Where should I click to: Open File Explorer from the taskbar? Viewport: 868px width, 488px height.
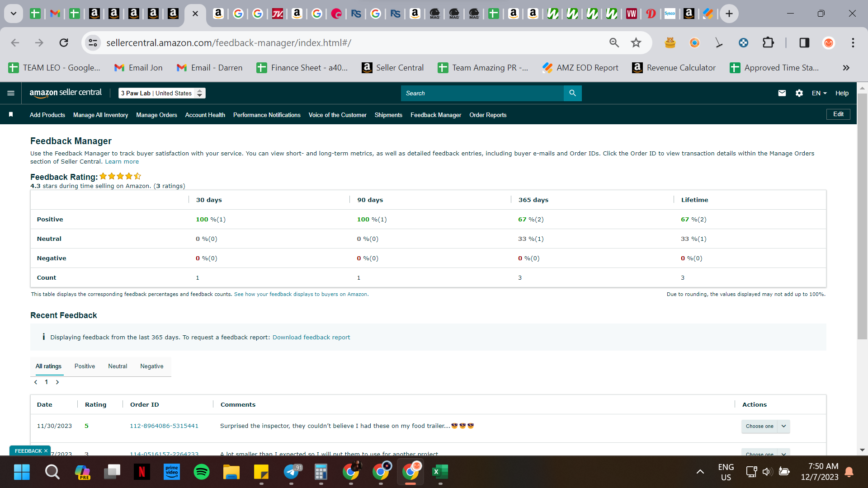click(231, 472)
